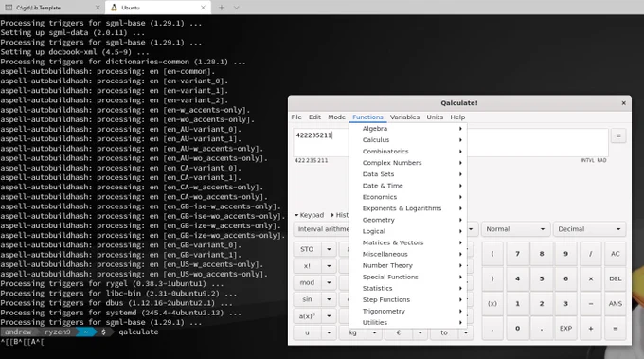Click the multiplication × keypad button
This screenshot has width=644, height=359.
(591, 278)
